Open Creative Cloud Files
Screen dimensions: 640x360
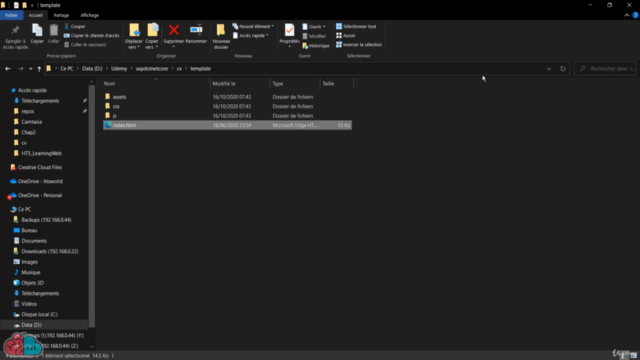pyautogui.click(x=40, y=167)
